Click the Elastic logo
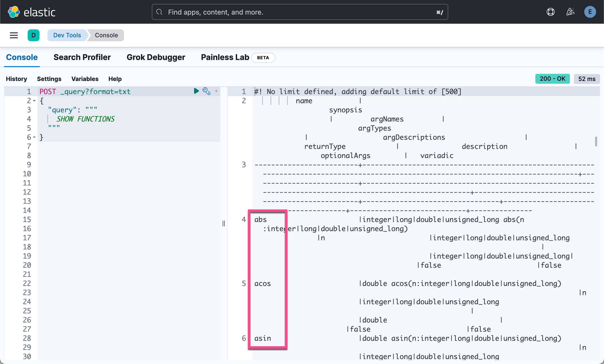This screenshot has height=364, width=604. [32, 12]
